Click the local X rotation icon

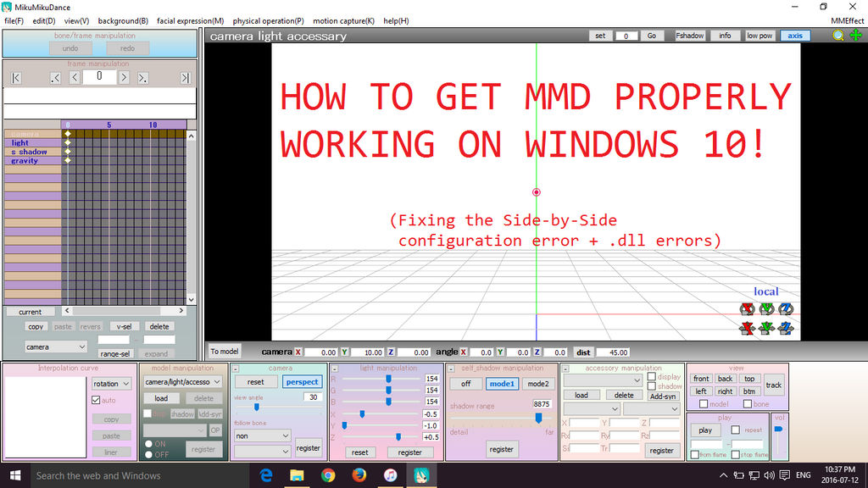(748, 308)
